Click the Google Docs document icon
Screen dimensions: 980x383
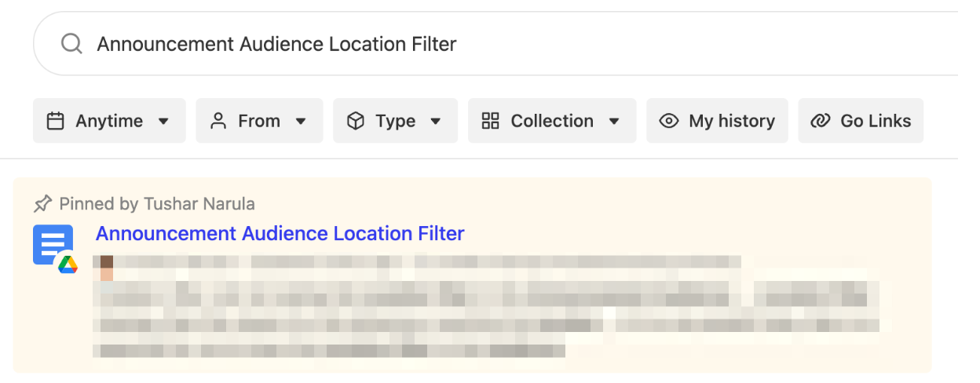click(52, 244)
